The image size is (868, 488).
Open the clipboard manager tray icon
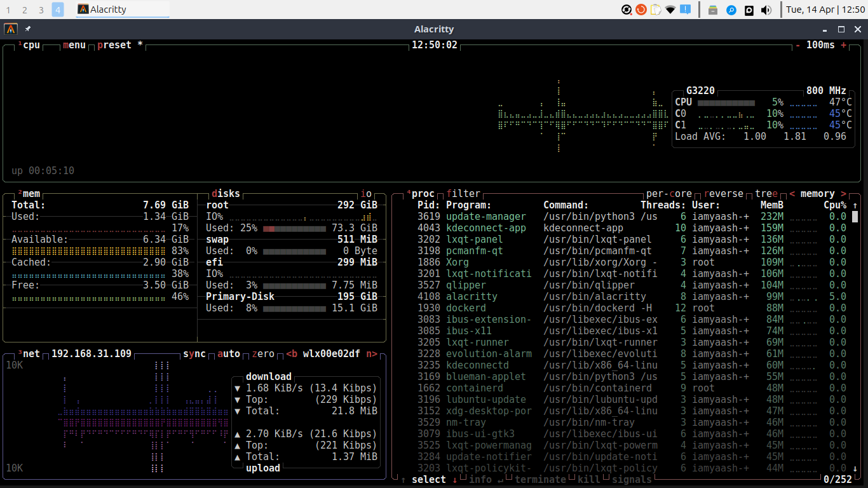coord(656,10)
